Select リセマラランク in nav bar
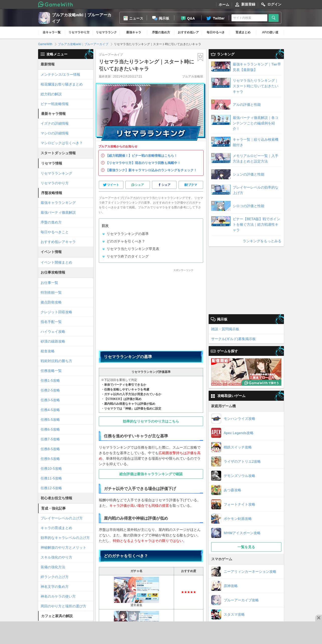Screen dimensions: 322x644 [x=106, y=32]
